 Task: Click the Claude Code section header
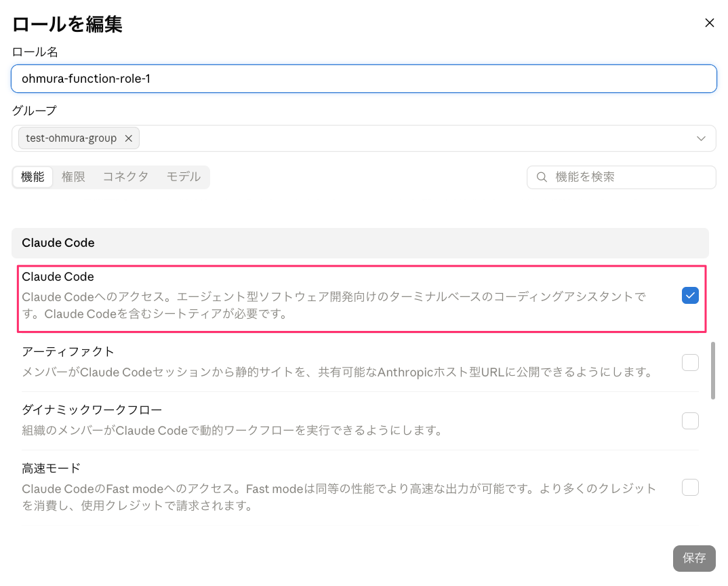click(x=361, y=243)
